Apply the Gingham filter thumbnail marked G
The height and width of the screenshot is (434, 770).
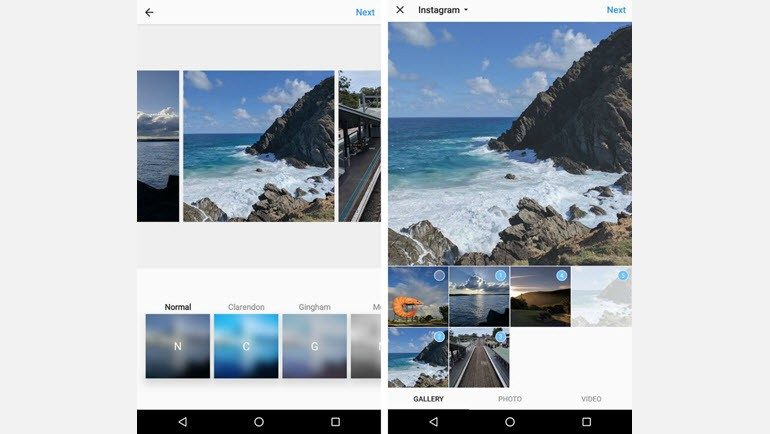click(314, 346)
